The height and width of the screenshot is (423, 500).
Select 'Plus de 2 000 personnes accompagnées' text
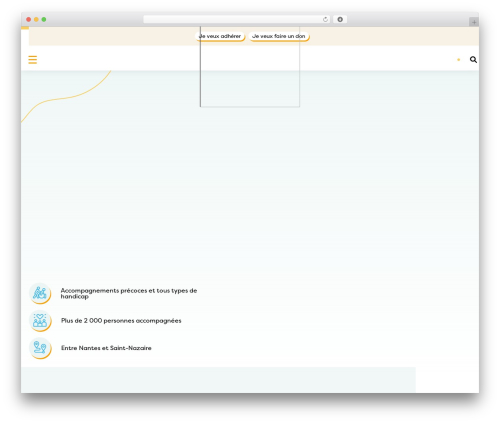point(121,321)
